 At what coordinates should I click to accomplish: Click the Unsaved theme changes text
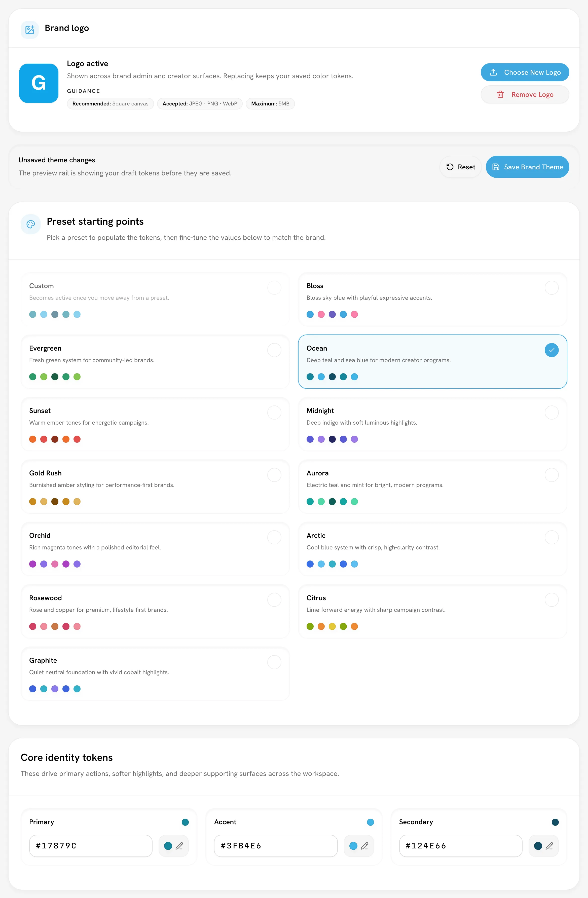57,160
